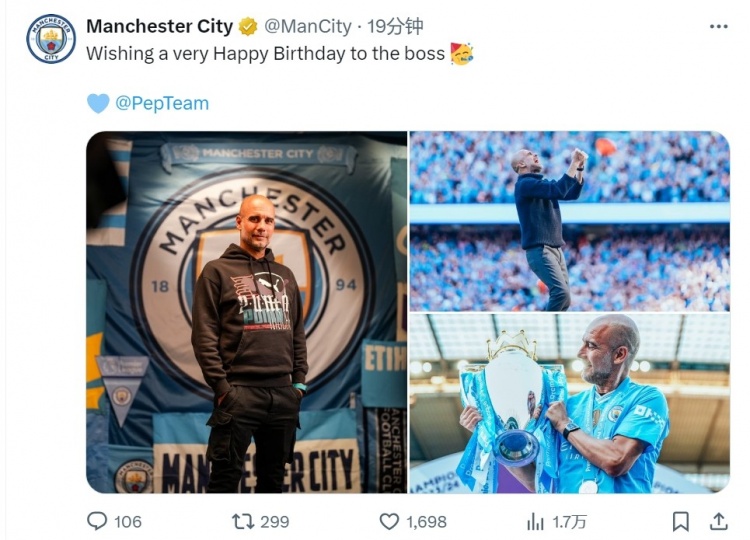The width and height of the screenshot is (750, 540).
Task: Bookmark this tweet
Action: (x=680, y=521)
